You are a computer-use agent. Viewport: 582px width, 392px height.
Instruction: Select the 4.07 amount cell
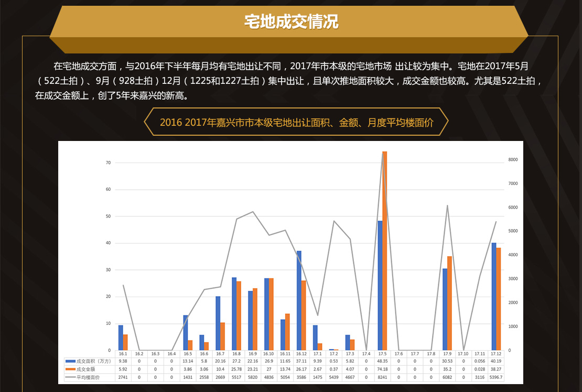click(350, 369)
